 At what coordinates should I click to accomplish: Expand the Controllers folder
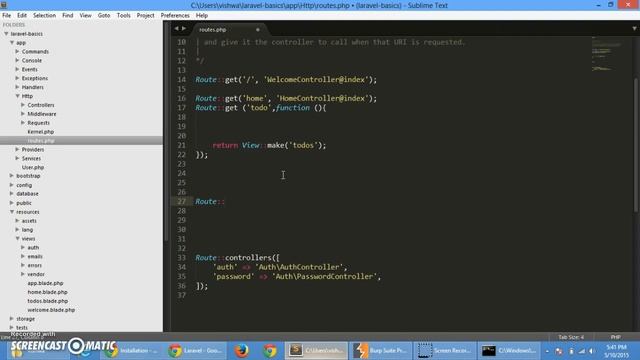[23, 105]
